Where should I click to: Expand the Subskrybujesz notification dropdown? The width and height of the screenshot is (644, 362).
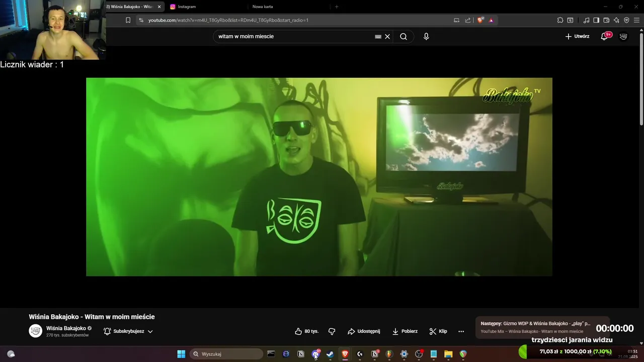128,331
